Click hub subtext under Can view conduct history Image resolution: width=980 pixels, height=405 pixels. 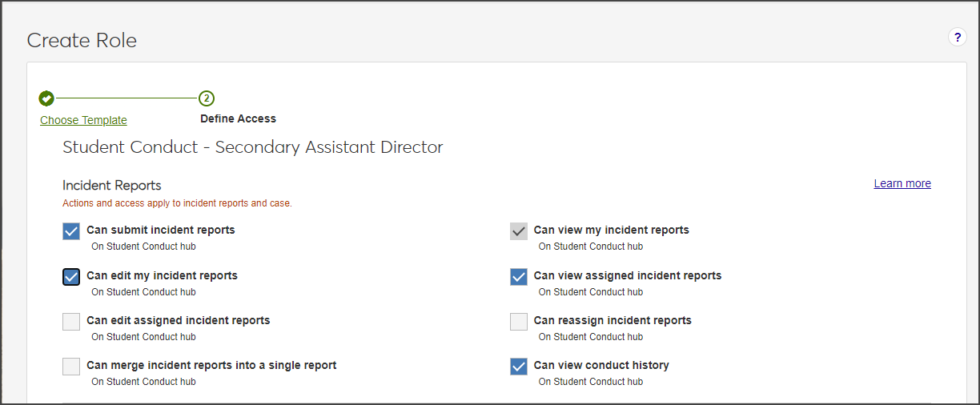pyautogui.click(x=590, y=382)
